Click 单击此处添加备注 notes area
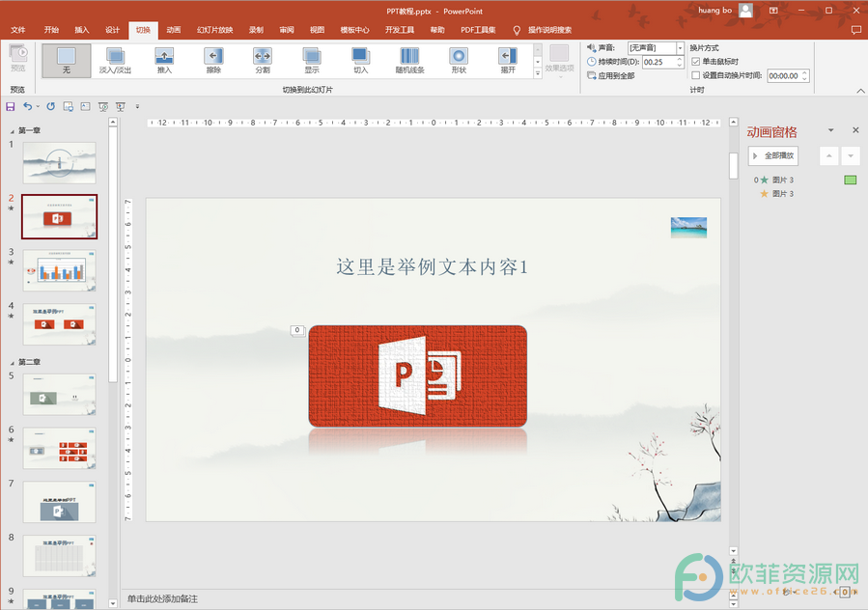Image resolution: width=868 pixels, height=610 pixels. tap(162, 599)
